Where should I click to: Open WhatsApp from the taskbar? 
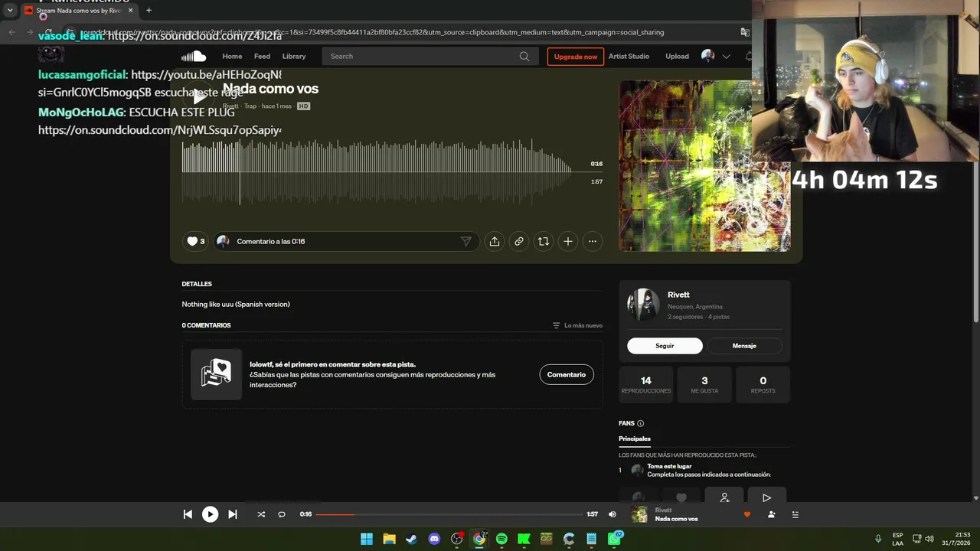(x=614, y=539)
